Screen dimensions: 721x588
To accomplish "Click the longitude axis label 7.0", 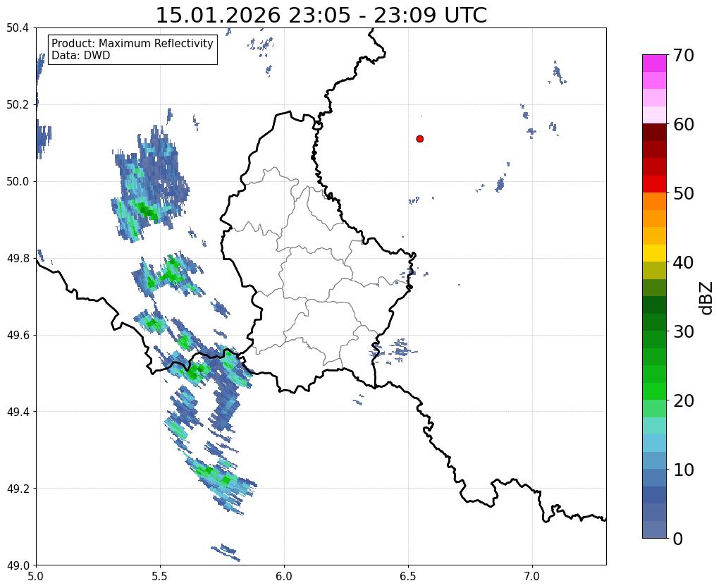I will point(532,577).
